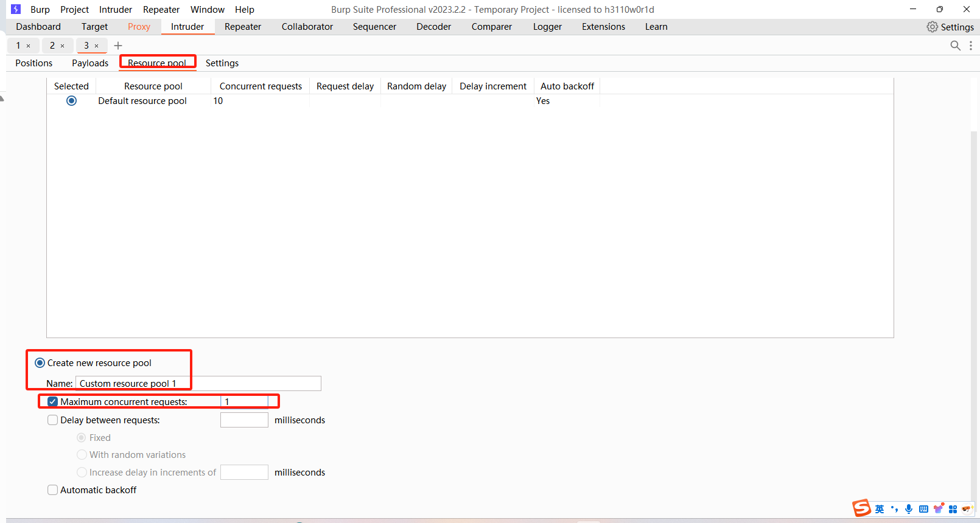Select the Default resource pool radio

72,101
